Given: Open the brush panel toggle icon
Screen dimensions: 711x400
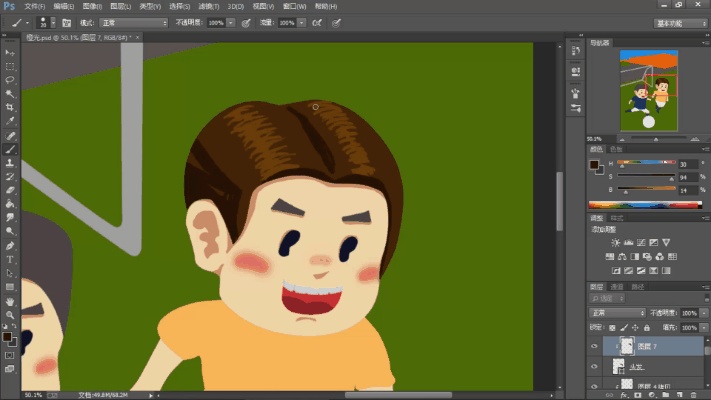Looking at the screenshot, I should pos(66,22).
